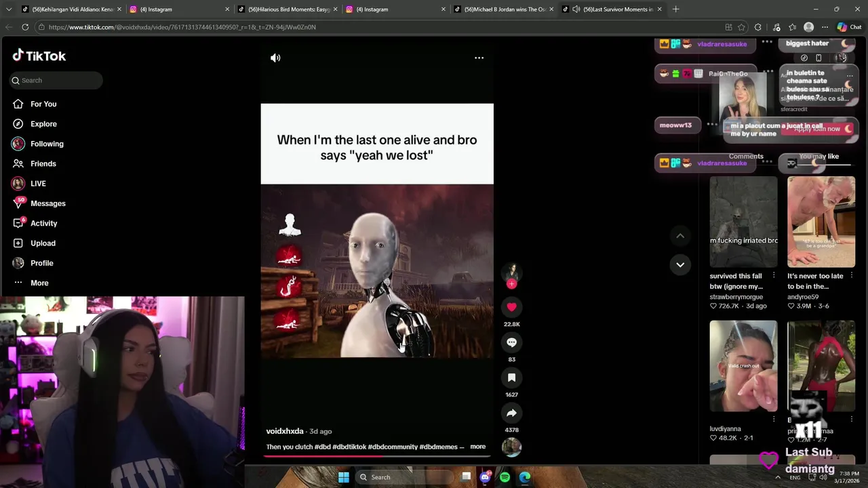Open voidxhxda username link
Viewport: 868px width, 488px height.
pos(285,431)
